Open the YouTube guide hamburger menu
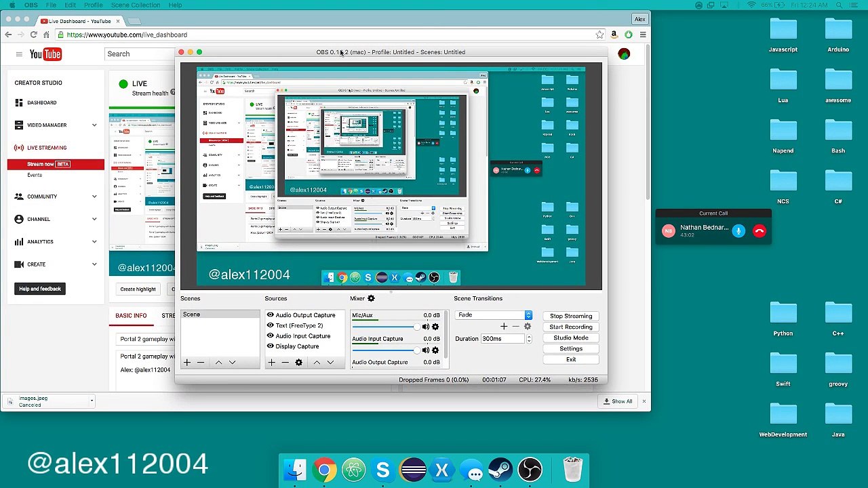 tap(19, 54)
